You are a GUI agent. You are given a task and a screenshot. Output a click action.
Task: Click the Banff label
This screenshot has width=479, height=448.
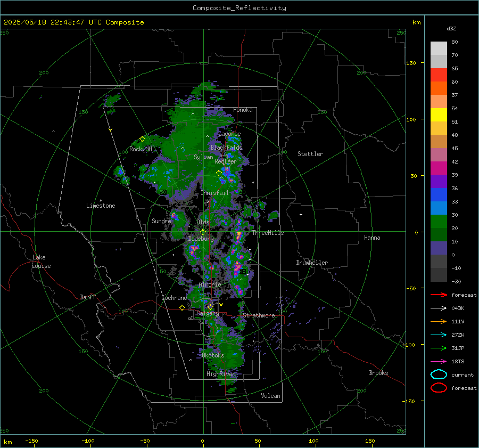point(88,297)
